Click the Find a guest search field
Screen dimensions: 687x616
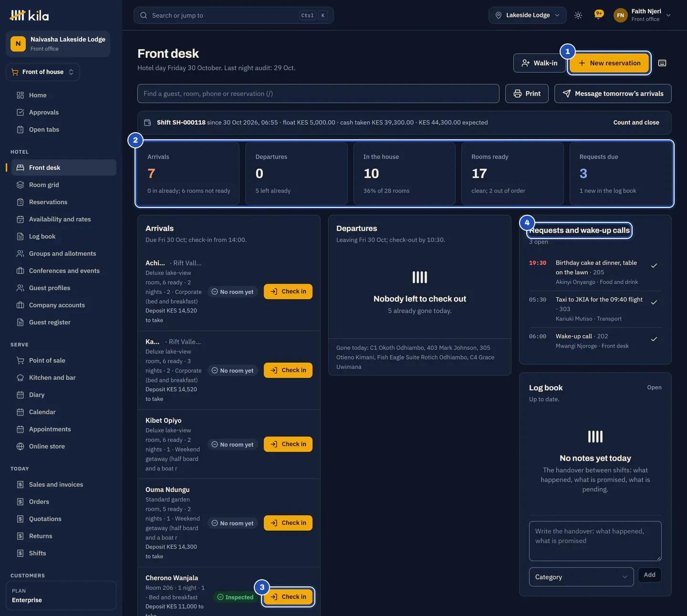pos(318,94)
